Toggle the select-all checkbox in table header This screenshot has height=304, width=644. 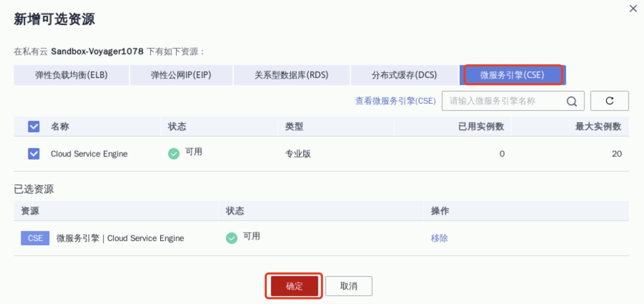click(x=34, y=126)
